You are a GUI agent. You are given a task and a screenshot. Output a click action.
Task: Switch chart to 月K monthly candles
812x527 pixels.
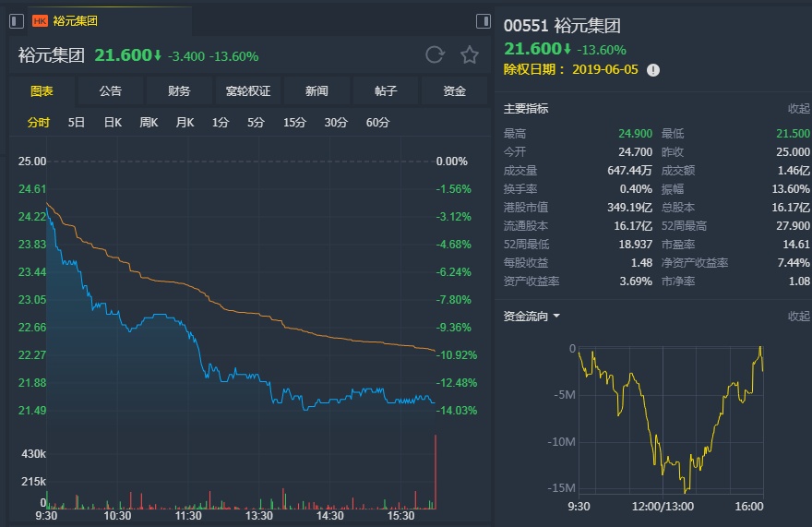[185, 122]
